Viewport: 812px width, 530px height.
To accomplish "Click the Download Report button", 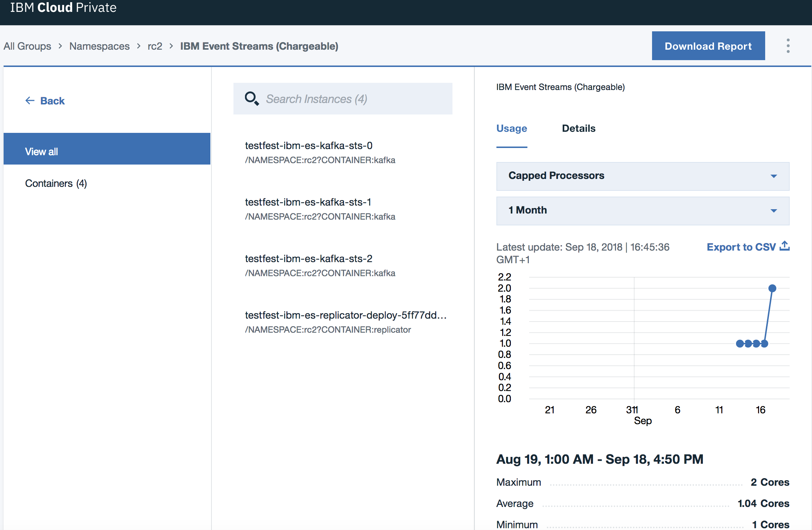I will 708,46.
